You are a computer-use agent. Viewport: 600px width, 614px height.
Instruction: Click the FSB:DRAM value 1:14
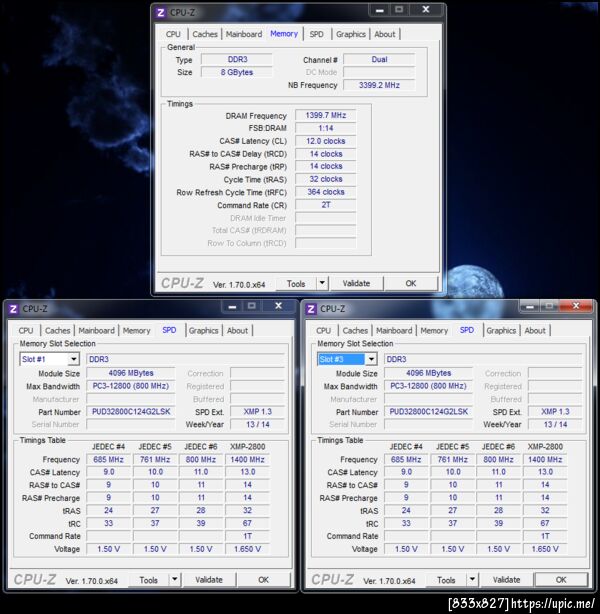point(325,128)
